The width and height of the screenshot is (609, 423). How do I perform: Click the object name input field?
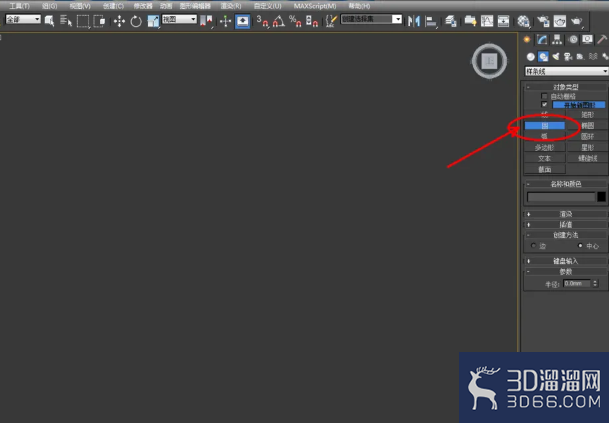coord(561,197)
